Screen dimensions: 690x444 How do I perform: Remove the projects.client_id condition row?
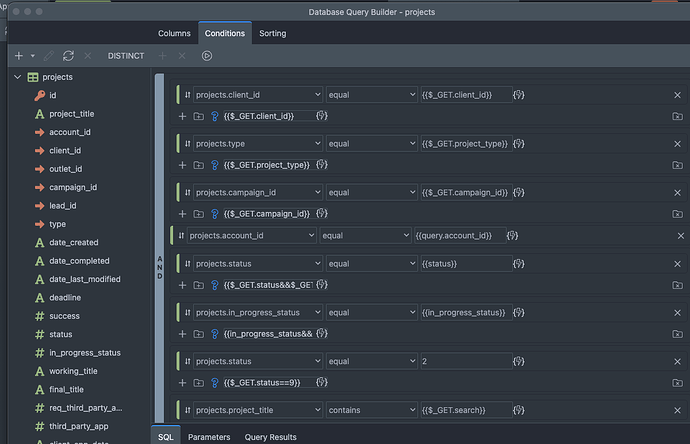[x=677, y=94]
